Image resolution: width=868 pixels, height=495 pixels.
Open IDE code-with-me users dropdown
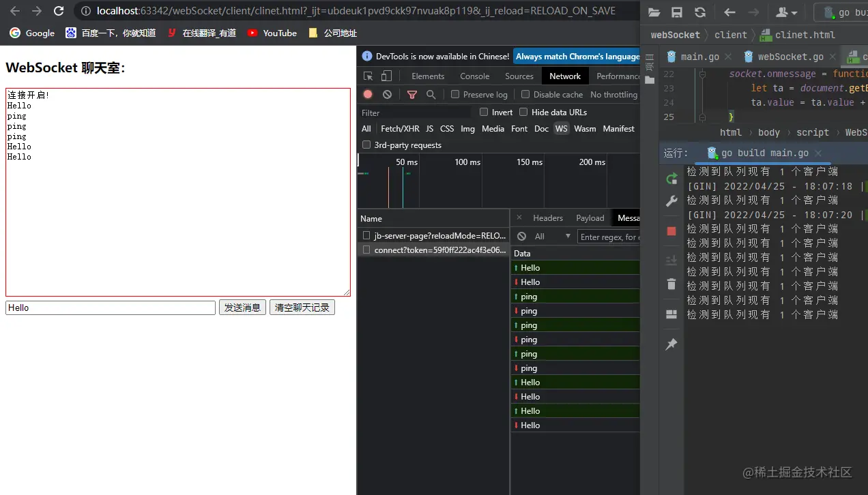[x=787, y=12]
